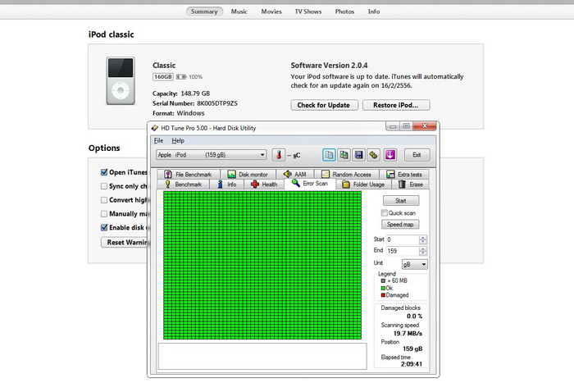The width and height of the screenshot is (574, 392).
Task: Select the Music tab in iTunes
Action: 239,12
